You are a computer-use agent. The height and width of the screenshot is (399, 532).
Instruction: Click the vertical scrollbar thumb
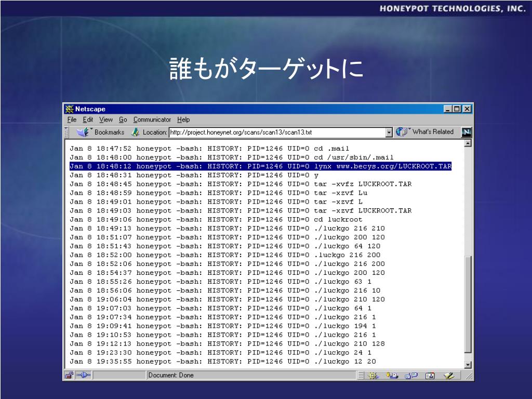point(468,304)
